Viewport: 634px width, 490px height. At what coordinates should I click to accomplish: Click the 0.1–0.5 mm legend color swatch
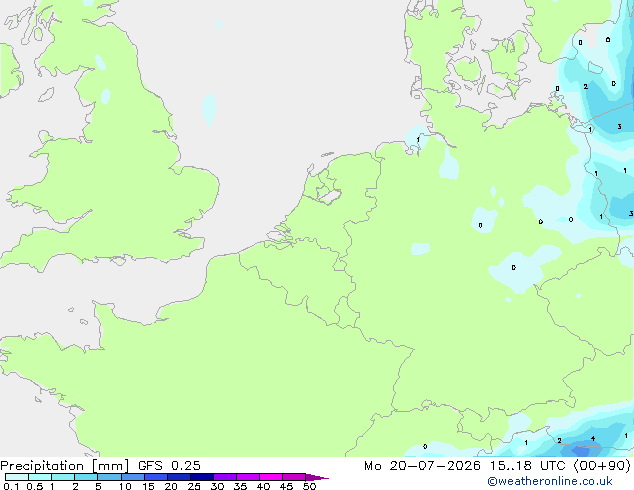(17, 477)
